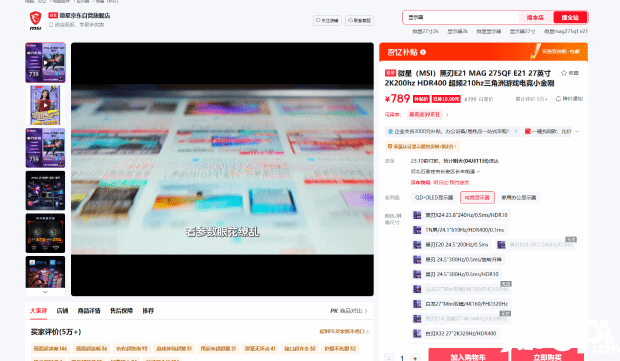
Task: Open the enterprise member subsidy banner
Action: coord(452,131)
